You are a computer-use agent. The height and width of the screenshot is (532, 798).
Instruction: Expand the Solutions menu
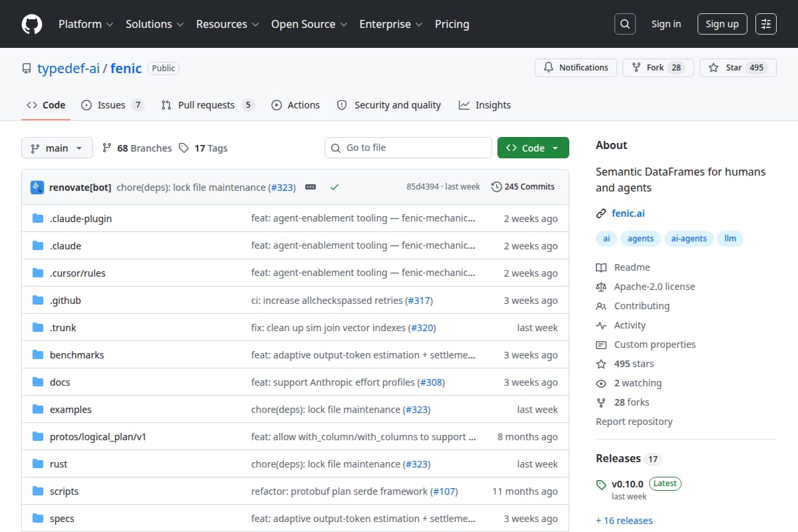155,24
